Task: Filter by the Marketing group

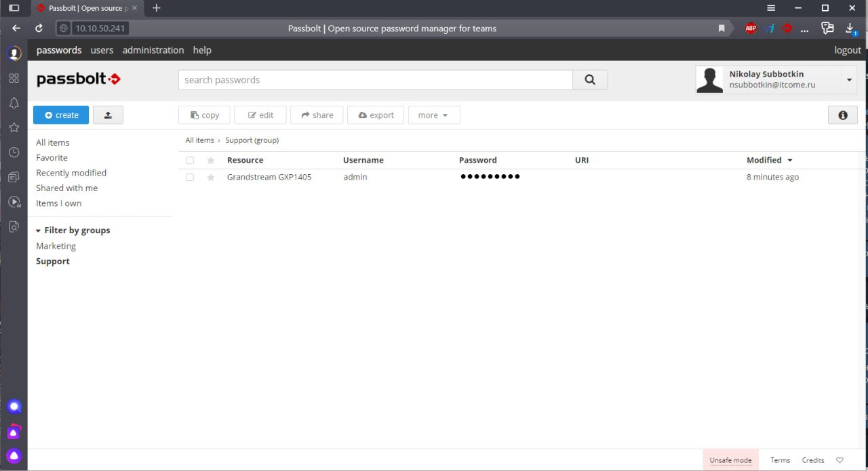Action: click(56, 246)
